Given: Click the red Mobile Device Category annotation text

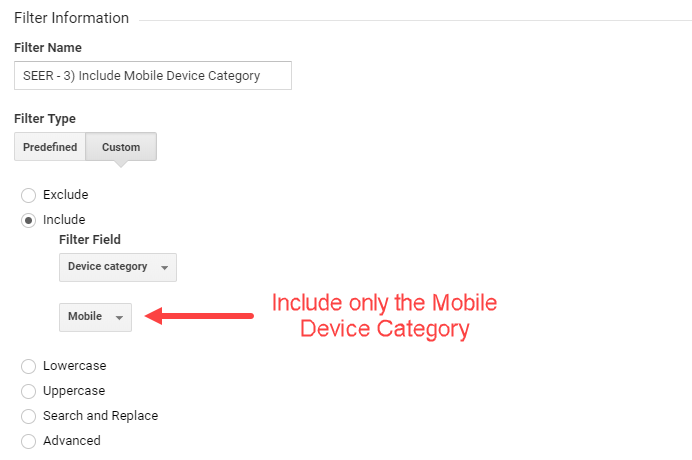Looking at the screenshot, I should click(x=384, y=316).
